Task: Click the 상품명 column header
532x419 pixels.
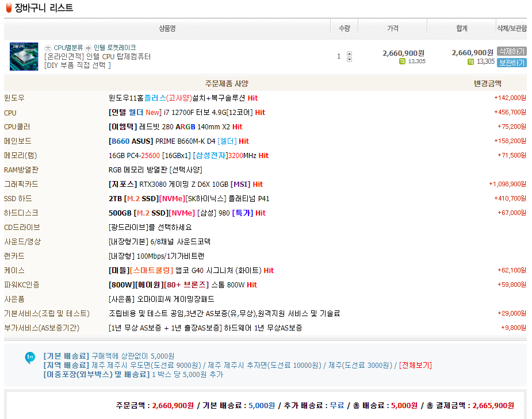Action: 167,29
